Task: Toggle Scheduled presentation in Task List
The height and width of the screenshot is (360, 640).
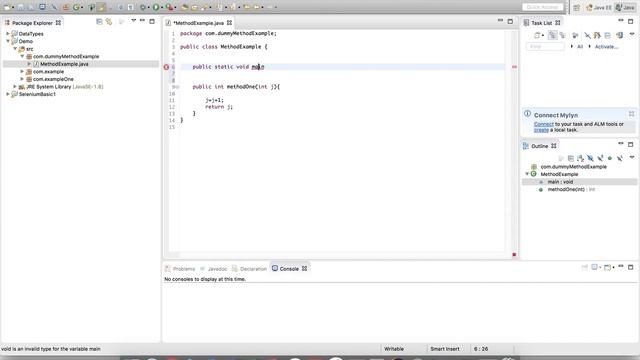Action: tap(562, 36)
